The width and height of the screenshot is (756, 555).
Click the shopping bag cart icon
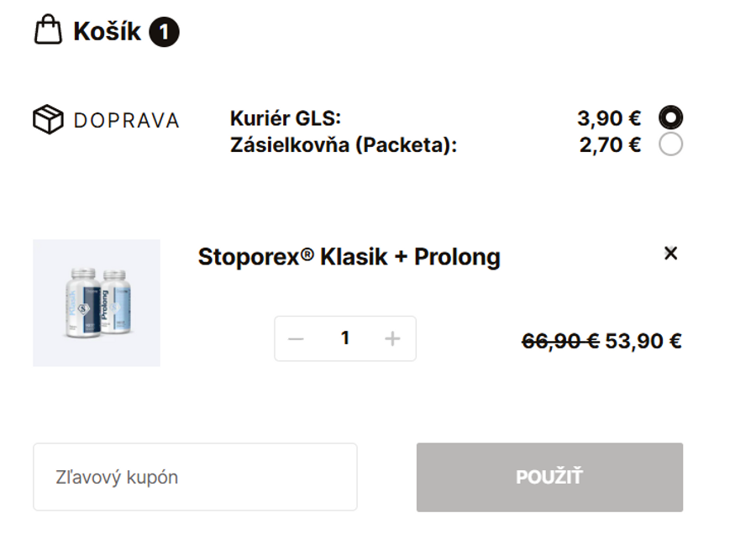pos(48,30)
